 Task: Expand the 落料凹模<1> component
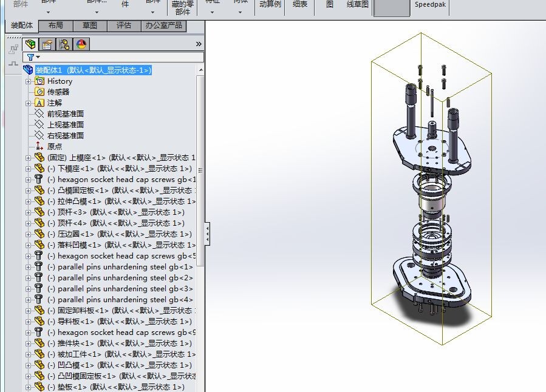coord(28,245)
